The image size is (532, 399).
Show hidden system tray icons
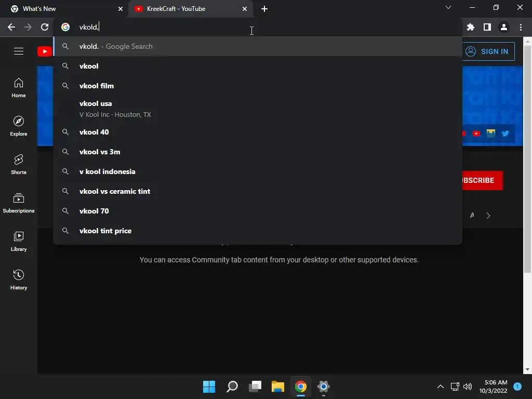tap(441, 387)
